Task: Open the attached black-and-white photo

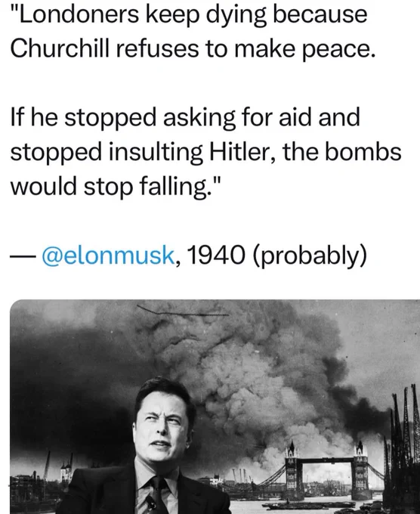Action: [215, 407]
